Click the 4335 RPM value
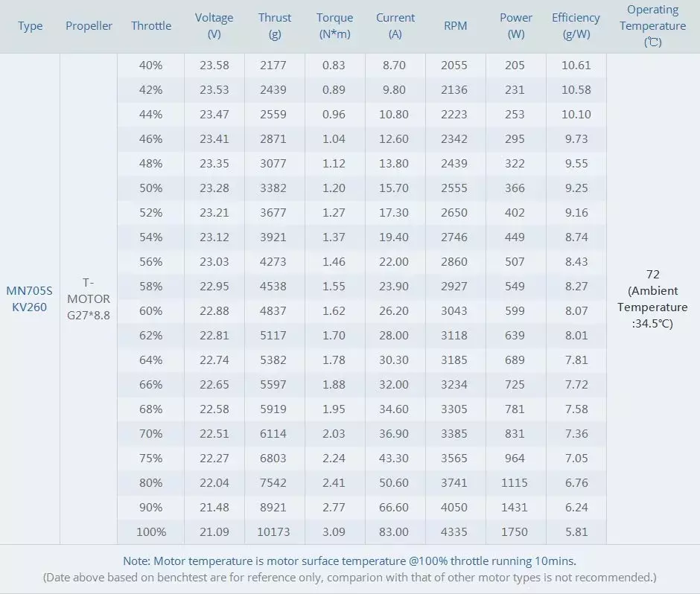This screenshot has width=700, height=594. (454, 532)
